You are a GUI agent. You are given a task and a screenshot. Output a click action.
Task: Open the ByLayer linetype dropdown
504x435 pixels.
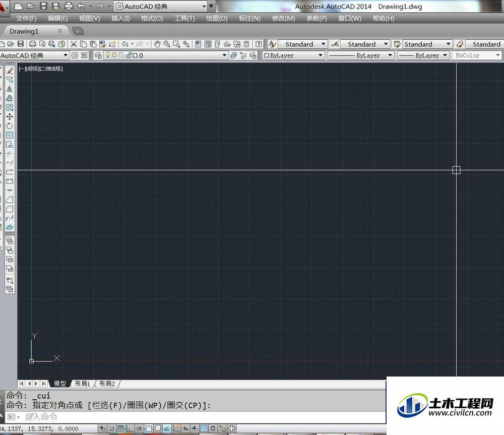tap(360, 55)
